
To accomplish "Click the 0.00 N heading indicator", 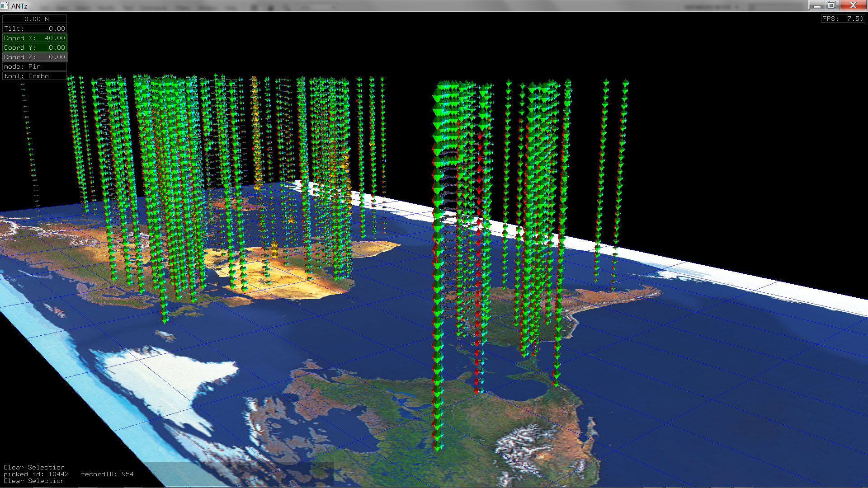I will [34, 19].
